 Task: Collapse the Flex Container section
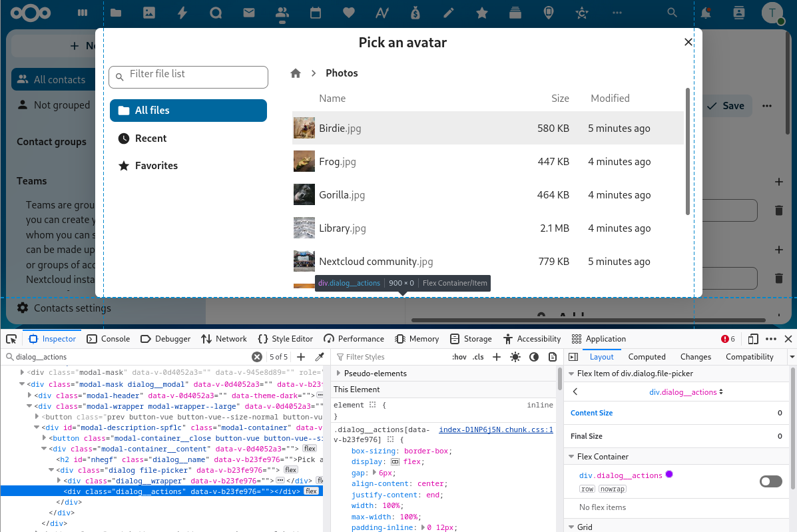pyautogui.click(x=571, y=456)
